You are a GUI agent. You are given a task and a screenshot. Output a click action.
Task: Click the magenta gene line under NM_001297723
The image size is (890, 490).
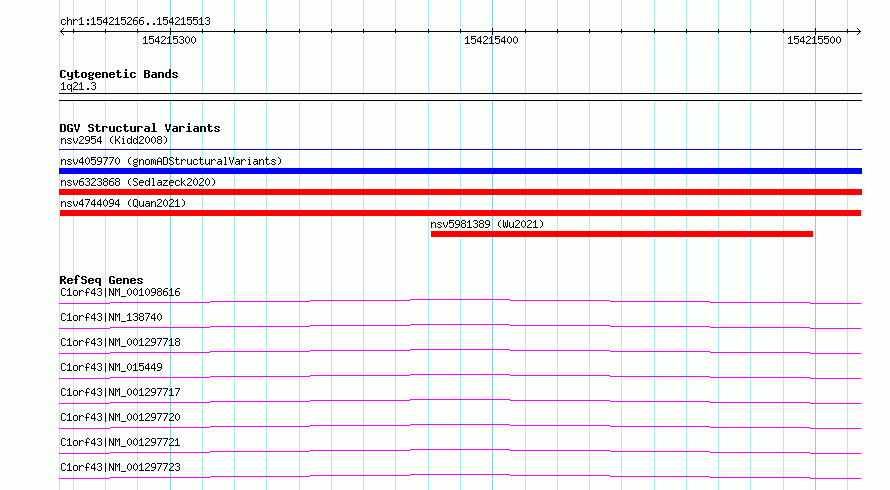click(x=460, y=475)
